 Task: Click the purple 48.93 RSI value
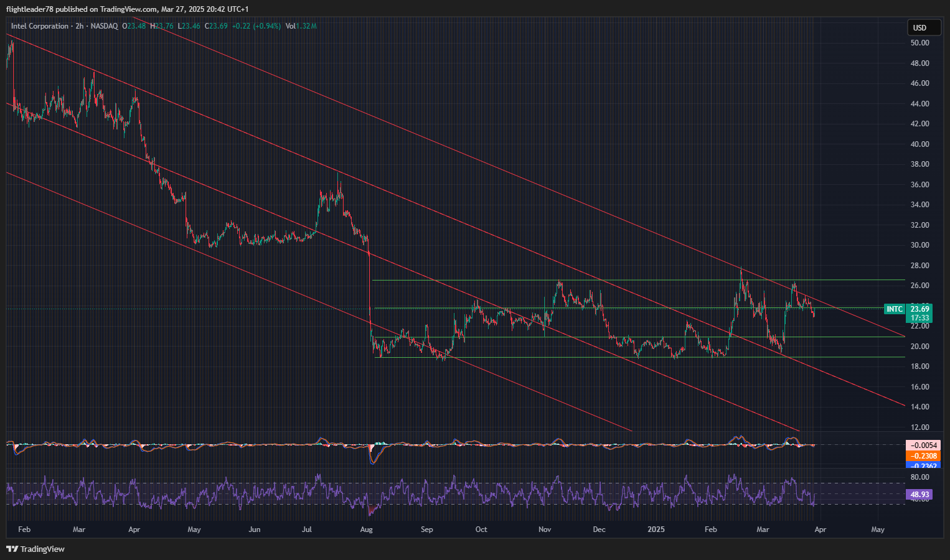[919, 495]
